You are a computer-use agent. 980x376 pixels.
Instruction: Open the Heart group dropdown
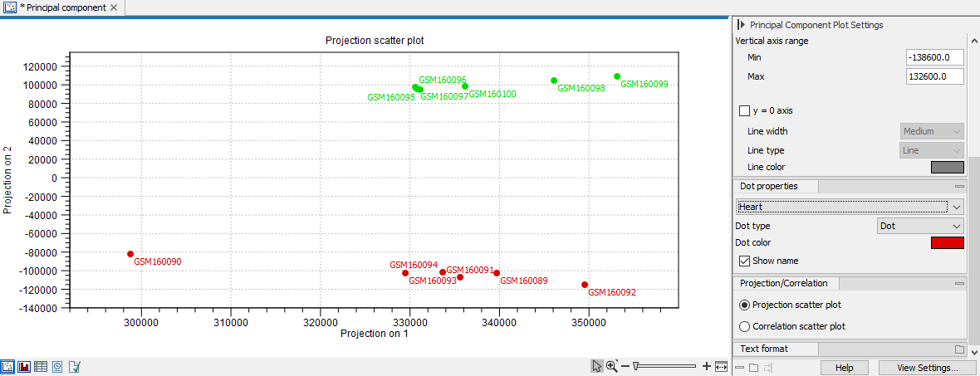850,206
